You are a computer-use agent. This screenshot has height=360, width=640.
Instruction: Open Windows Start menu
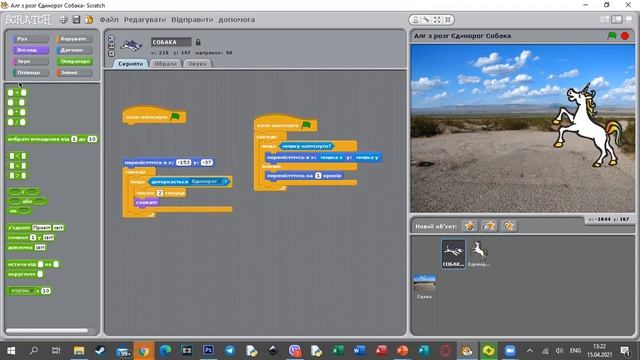(11, 351)
